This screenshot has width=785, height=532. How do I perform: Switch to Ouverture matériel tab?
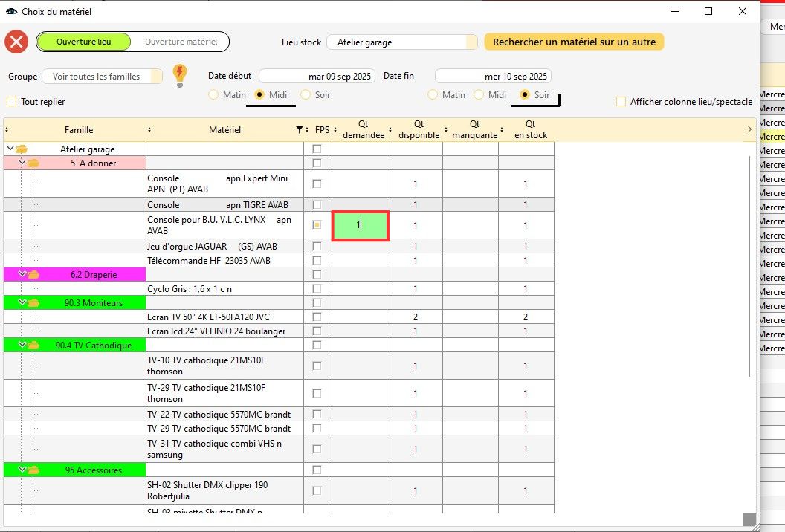(x=181, y=42)
